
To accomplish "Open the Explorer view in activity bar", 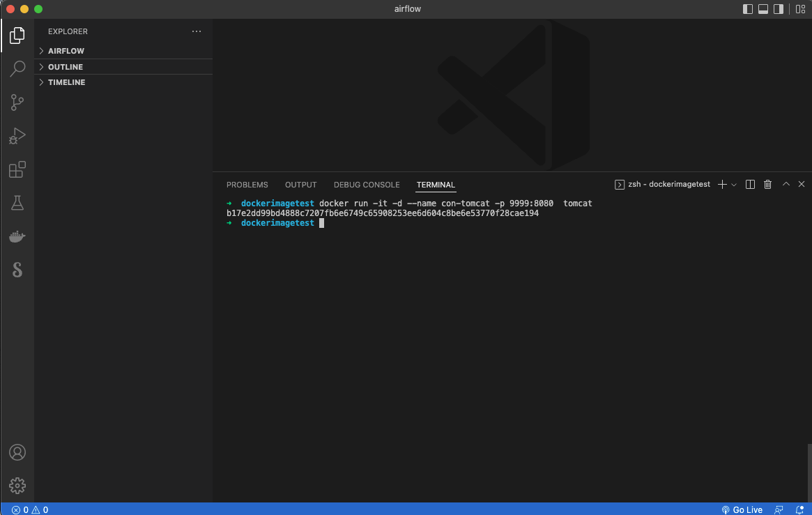I will (x=17, y=36).
